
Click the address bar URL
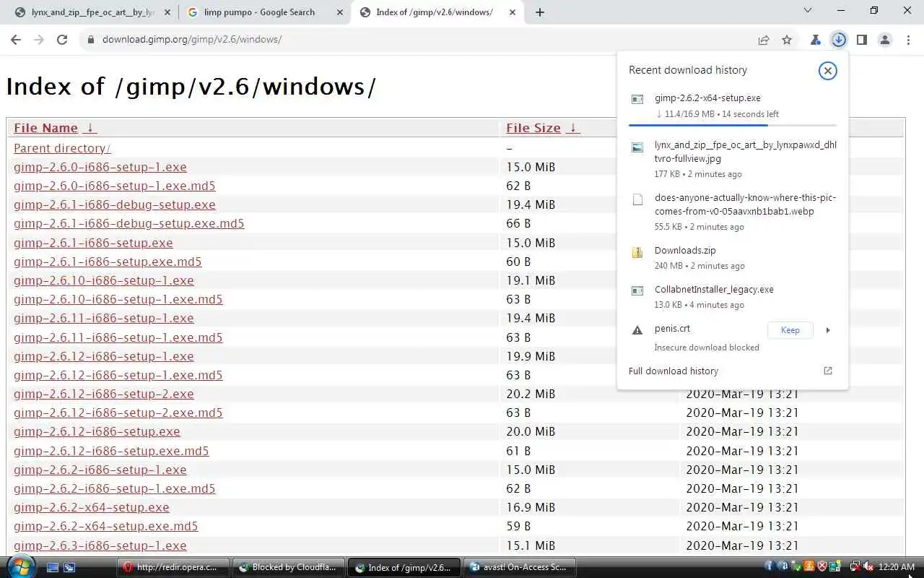point(192,40)
